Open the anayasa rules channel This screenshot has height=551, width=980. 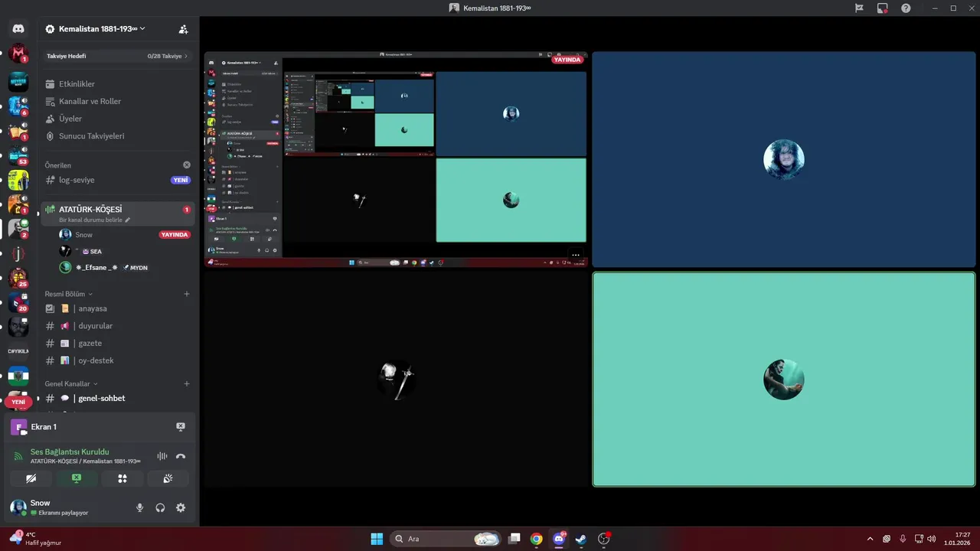[x=117, y=308]
